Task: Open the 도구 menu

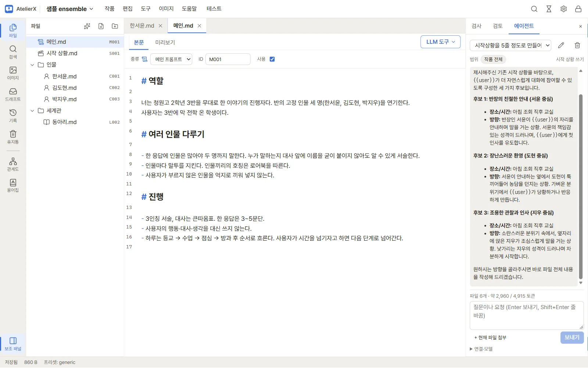Action: click(146, 9)
